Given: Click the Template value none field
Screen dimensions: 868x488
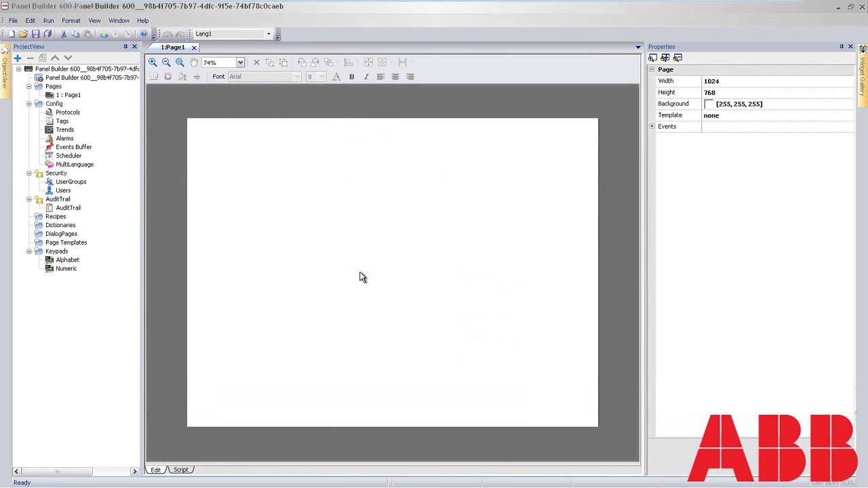Looking at the screenshot, I should (778, 115).
